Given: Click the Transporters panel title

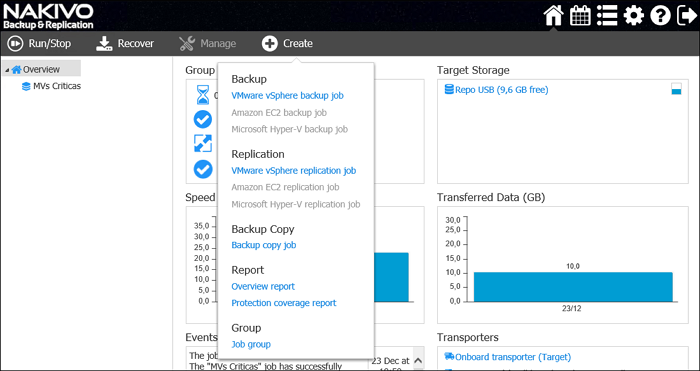Looking at the screenshot, I should (x=467, y=337).
